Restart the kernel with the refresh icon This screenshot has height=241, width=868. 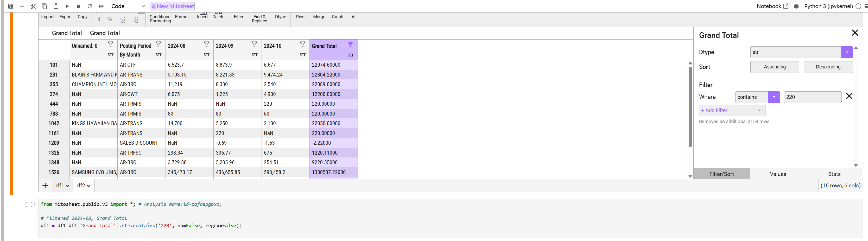click(90, 6)
